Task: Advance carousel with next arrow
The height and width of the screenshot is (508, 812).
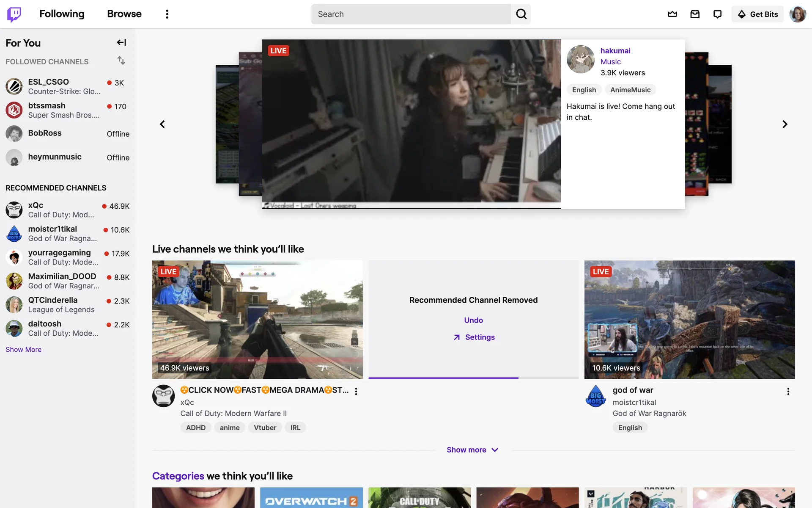Action: [785, 124]
